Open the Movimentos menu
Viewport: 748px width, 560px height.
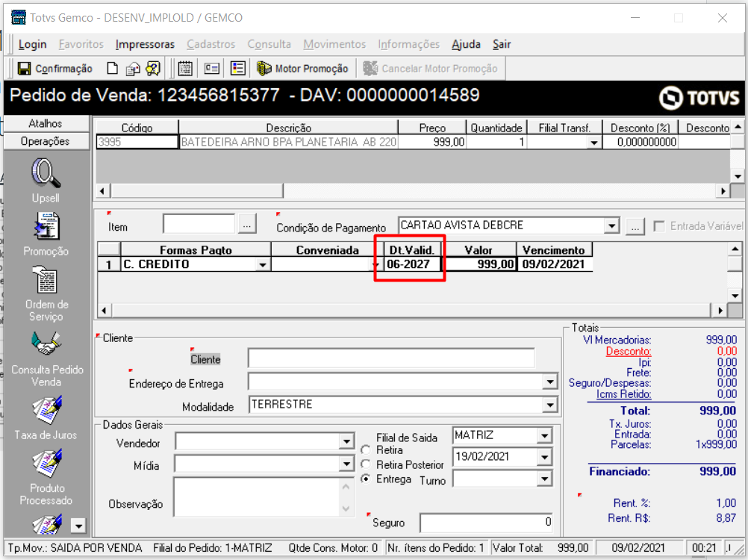click(x=334, y=44)
